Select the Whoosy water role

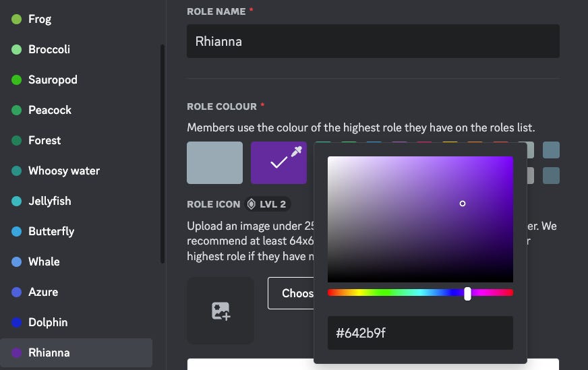(76, 171)
